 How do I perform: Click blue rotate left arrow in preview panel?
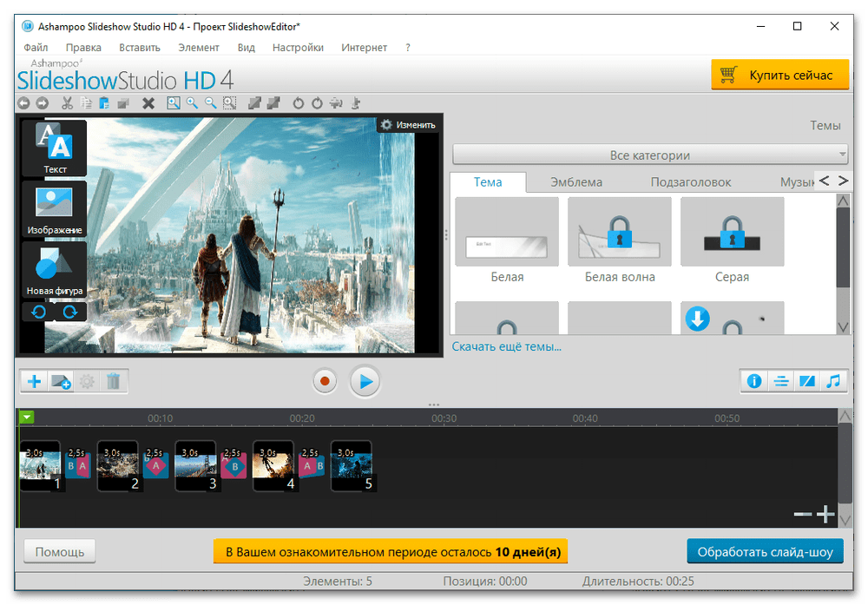click(39, 312)
